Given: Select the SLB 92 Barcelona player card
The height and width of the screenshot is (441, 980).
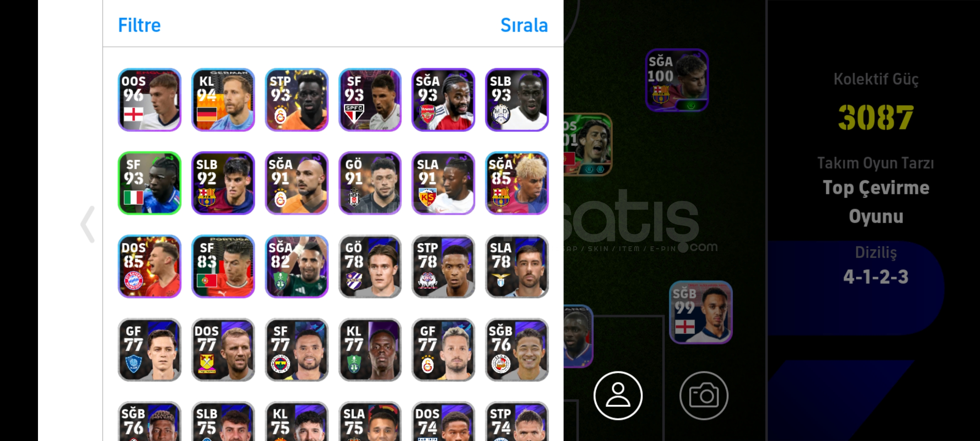Looking at the screenshot, I should click(223, 183).
